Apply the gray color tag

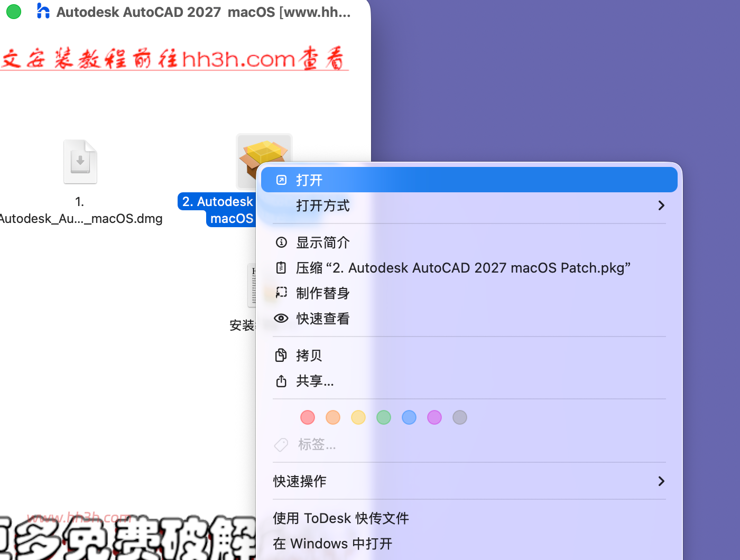[x=460, y=417]
